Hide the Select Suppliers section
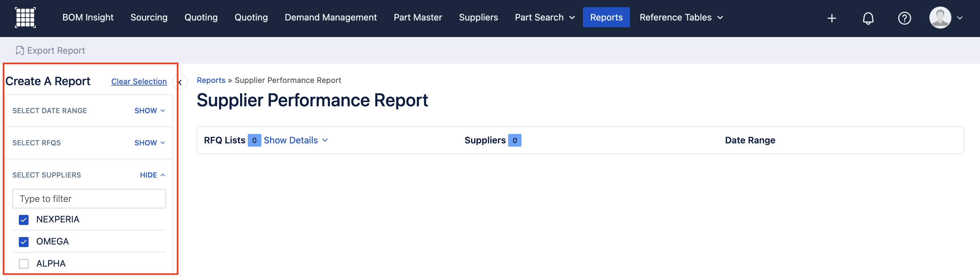Viewport: 980px width, 277px height. 152,175
